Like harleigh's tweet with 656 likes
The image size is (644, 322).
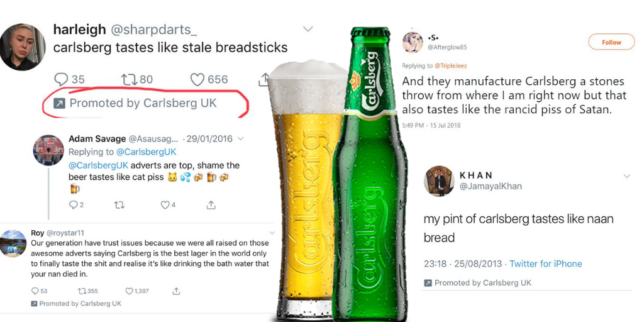click(197, 80)
